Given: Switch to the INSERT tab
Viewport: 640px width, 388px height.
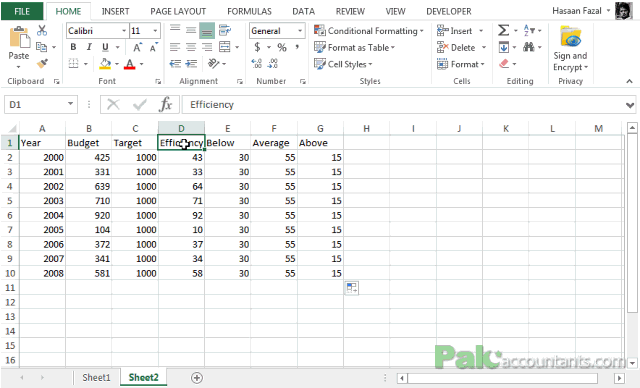Looking at the screenshot, I should (x=115, y=11).
